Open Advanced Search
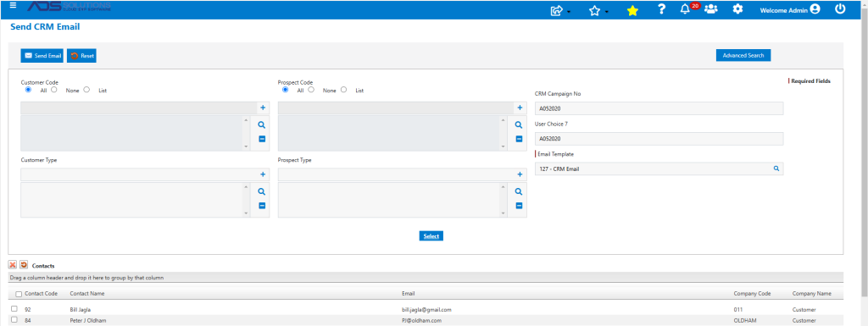 tap(743, 55)
